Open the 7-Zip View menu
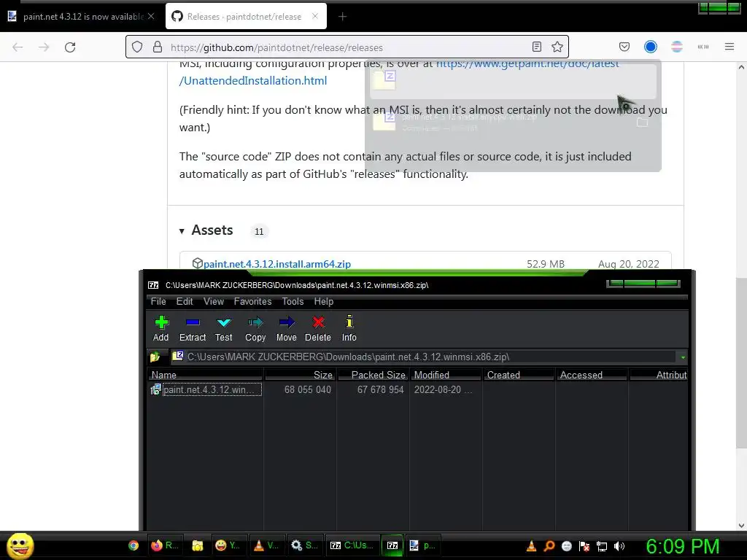 (214, 301)
